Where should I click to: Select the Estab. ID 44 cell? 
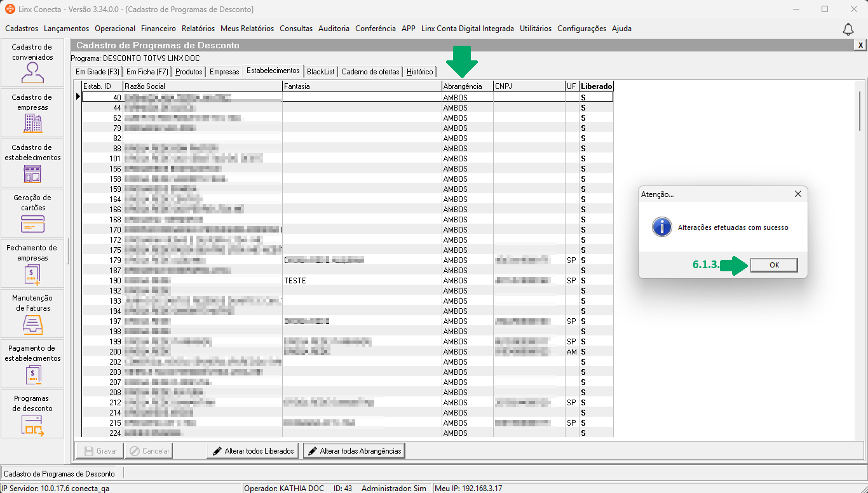[102, 108]
